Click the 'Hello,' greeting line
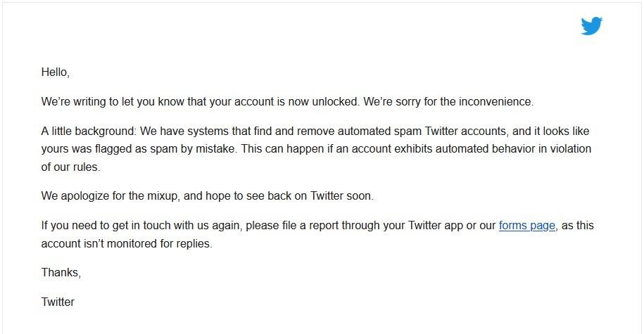This screenshot has height=334, width=644. 56,72
